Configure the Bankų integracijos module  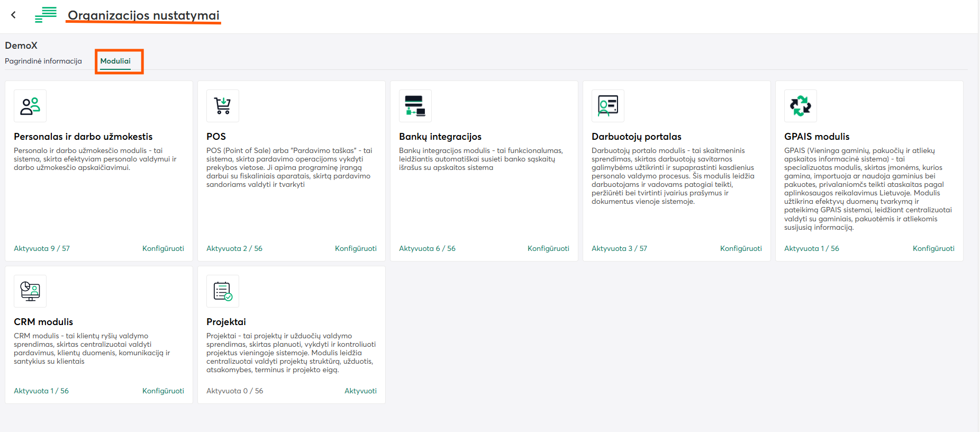coord(548,248)
